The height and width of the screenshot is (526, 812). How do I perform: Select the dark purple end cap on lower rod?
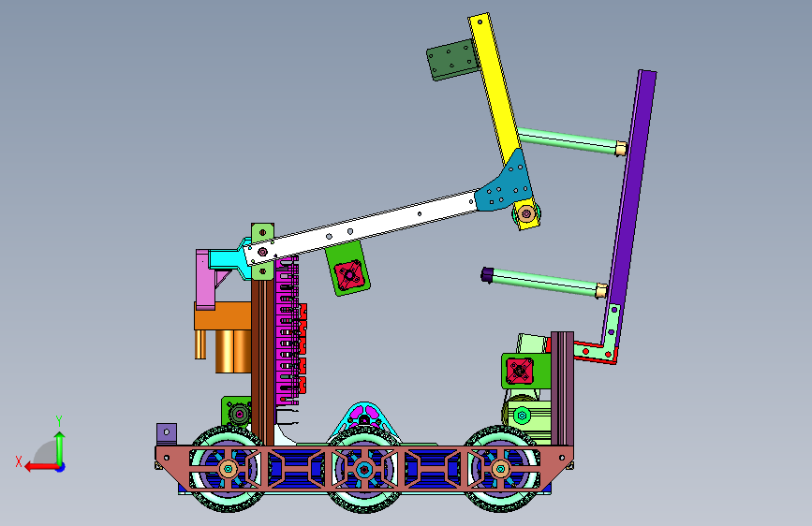click(x=486, y=275)
